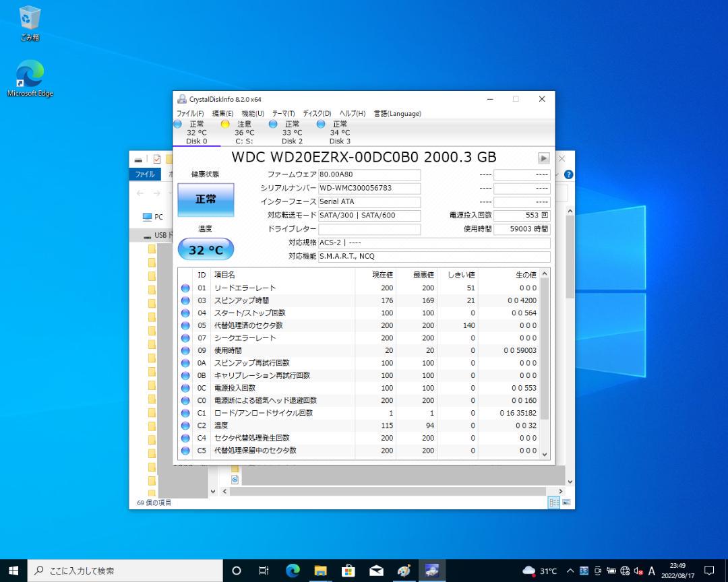Click the features field S.M.A.R.T., NCQ
Screen dimensions: 728x582
click(435, 256)
